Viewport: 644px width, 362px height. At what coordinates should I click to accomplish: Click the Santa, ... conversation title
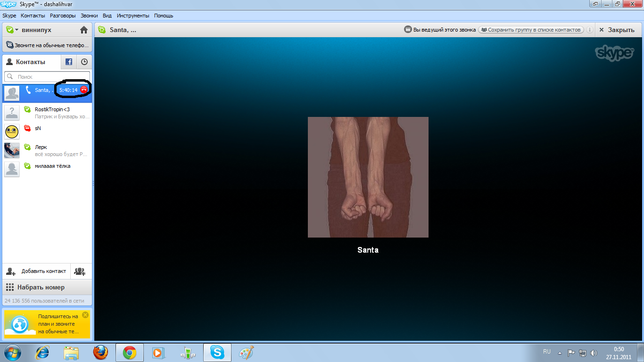point(123,30)
